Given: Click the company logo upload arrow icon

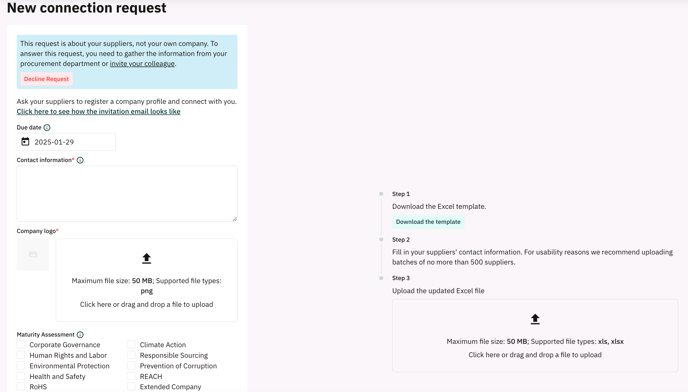Looking at the screenshot, I should (x=147, y=258).
